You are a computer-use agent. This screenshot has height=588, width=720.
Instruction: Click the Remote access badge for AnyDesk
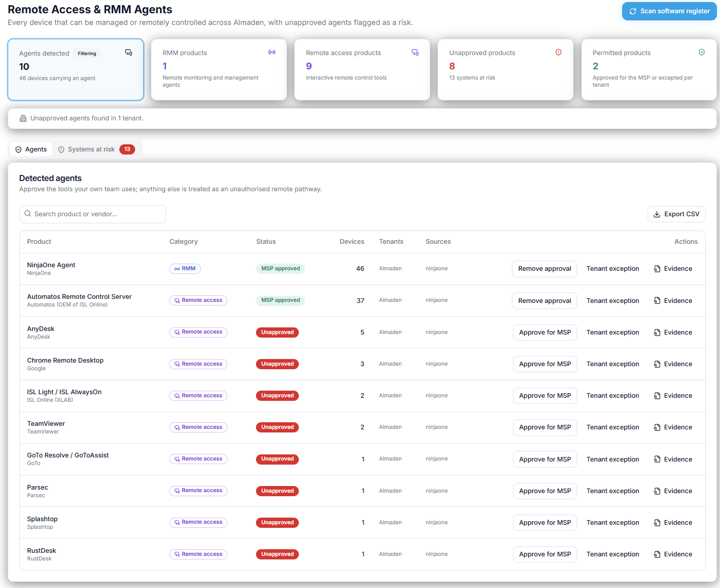(x=198, y=332)
